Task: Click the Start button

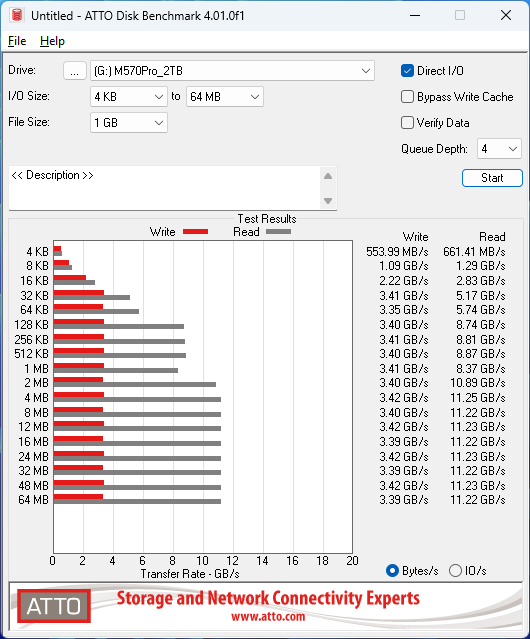Action: (492, 178)
